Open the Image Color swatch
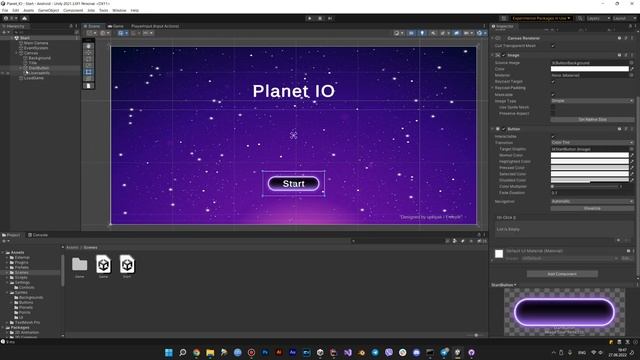This screenshot has width=640, height=360. 590,69
